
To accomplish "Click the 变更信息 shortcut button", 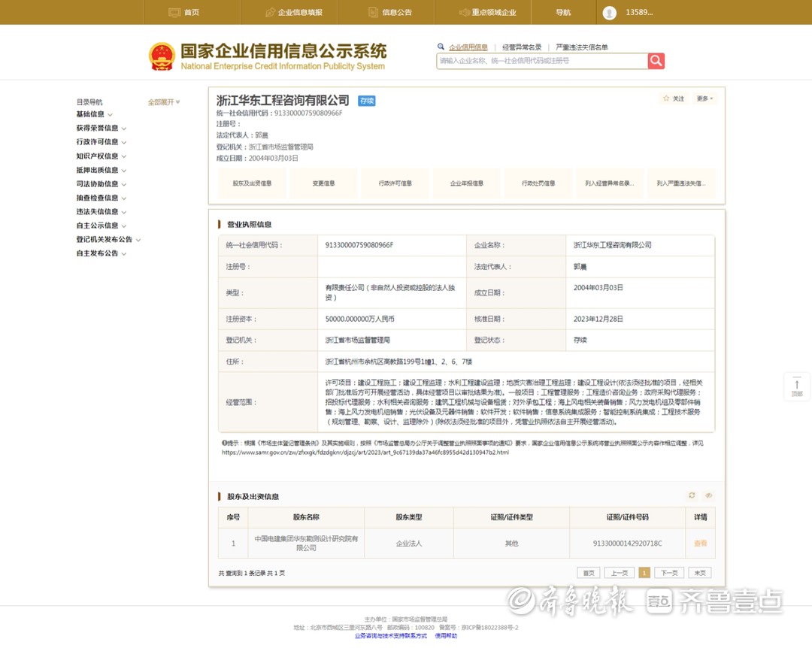I will coord(323,183).
